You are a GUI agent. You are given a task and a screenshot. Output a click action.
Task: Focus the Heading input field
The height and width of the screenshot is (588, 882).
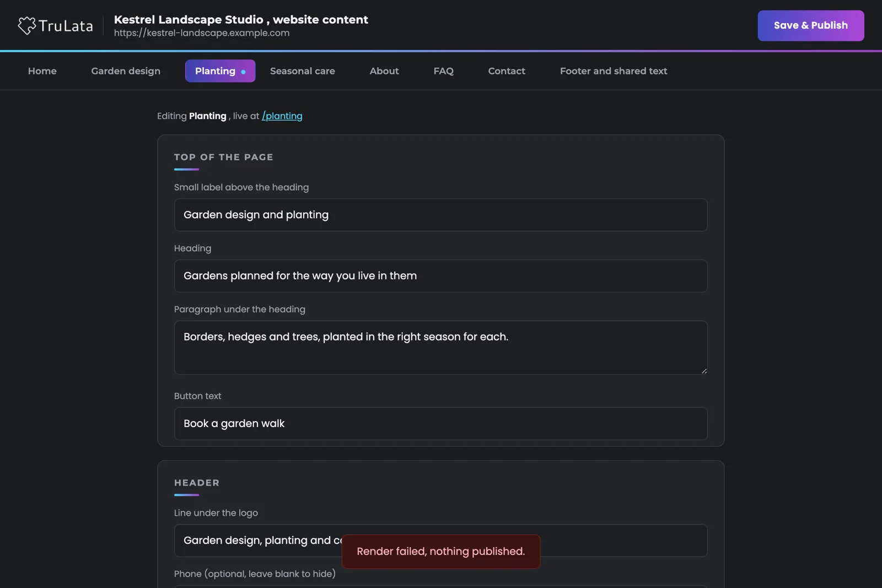(x=440, y=276)
